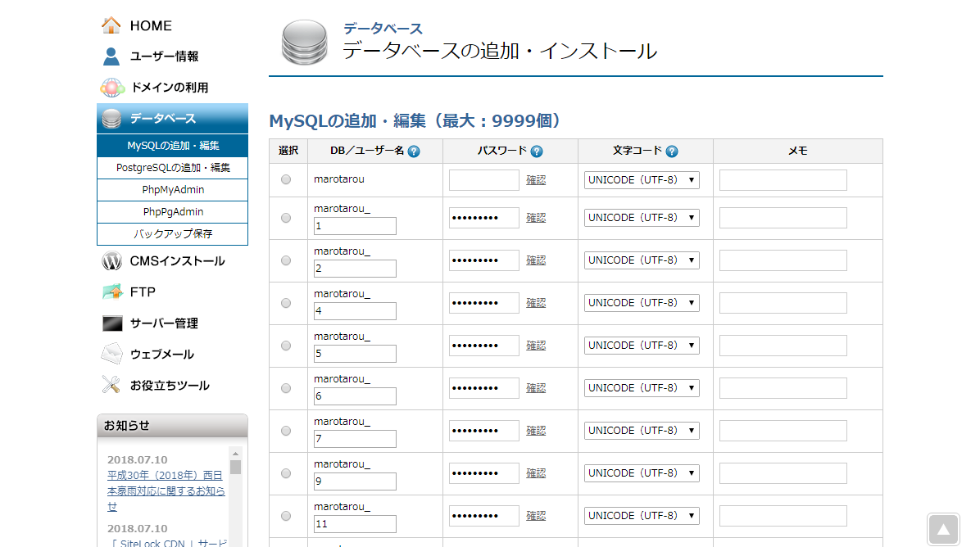Viewport: 980px width, 547px height.
Task: Open character code dropdown for marotarou_7
Action: 642,431
